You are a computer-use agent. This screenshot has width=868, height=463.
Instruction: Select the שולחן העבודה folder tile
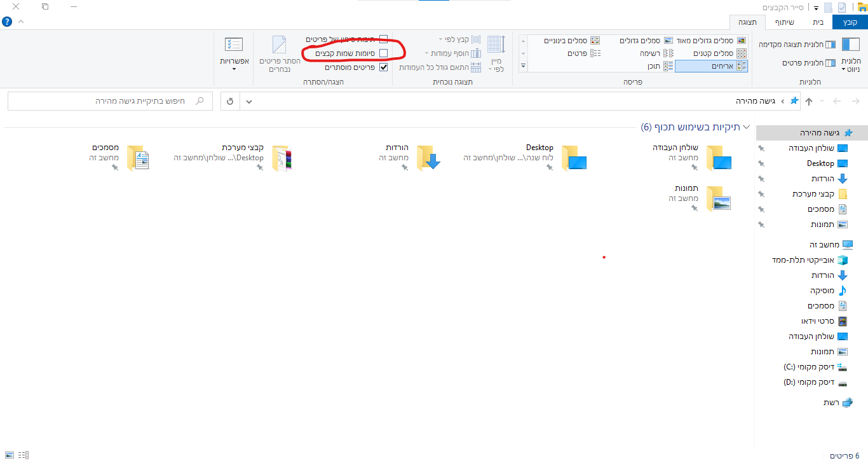(x=691, y=157)
